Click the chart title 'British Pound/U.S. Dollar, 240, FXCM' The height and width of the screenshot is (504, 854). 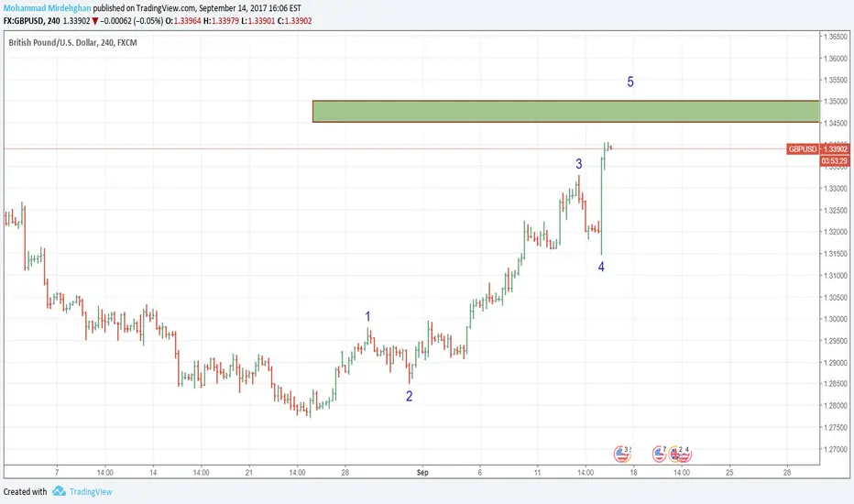pos(73,42)
